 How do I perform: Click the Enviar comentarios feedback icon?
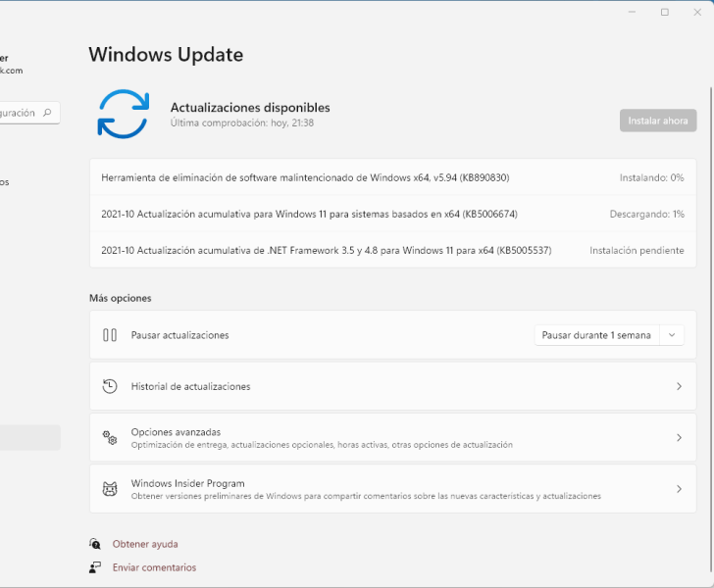point(95,567)
